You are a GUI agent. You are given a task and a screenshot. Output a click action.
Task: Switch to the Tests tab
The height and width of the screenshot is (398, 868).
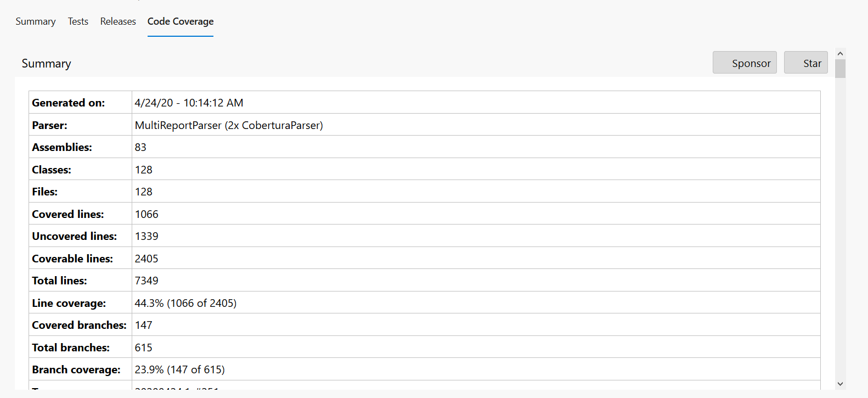[78, 21]
